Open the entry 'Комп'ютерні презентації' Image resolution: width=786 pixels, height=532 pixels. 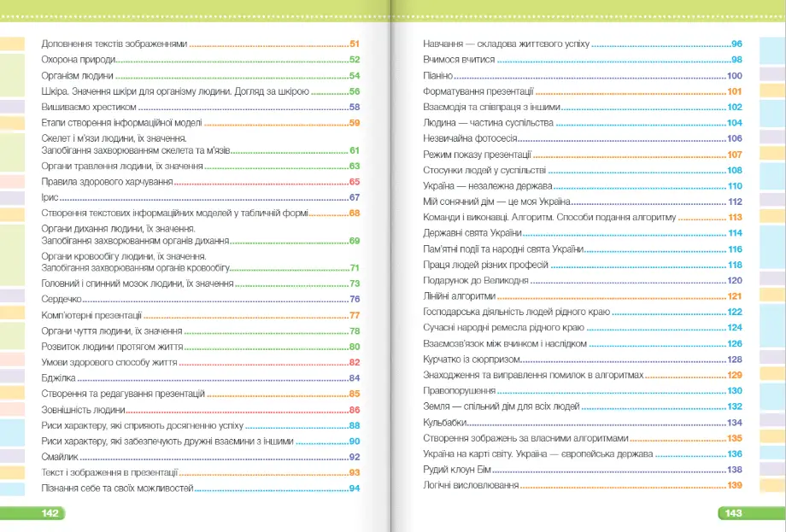pyautogui.click(x=91, y=315)
